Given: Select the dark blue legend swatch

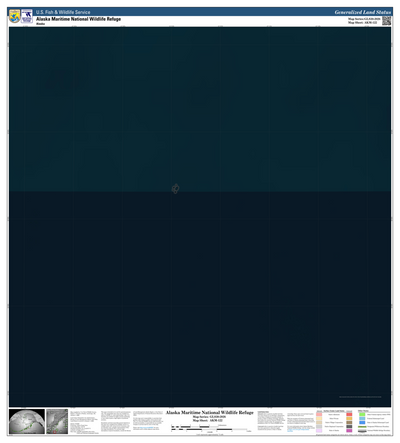Looking at the screenshot, I should 362,422.
